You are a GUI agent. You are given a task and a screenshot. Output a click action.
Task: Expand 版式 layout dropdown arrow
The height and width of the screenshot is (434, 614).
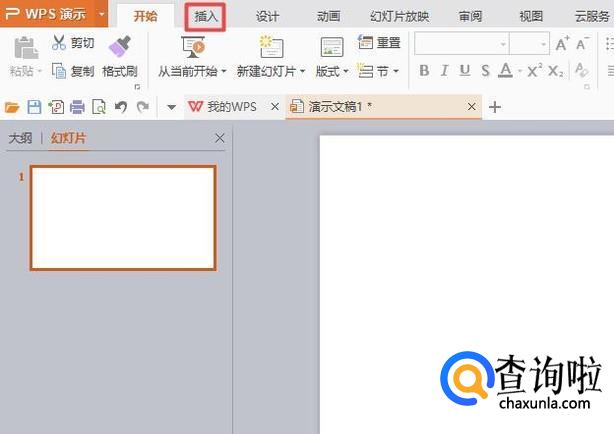coord(346,72)
